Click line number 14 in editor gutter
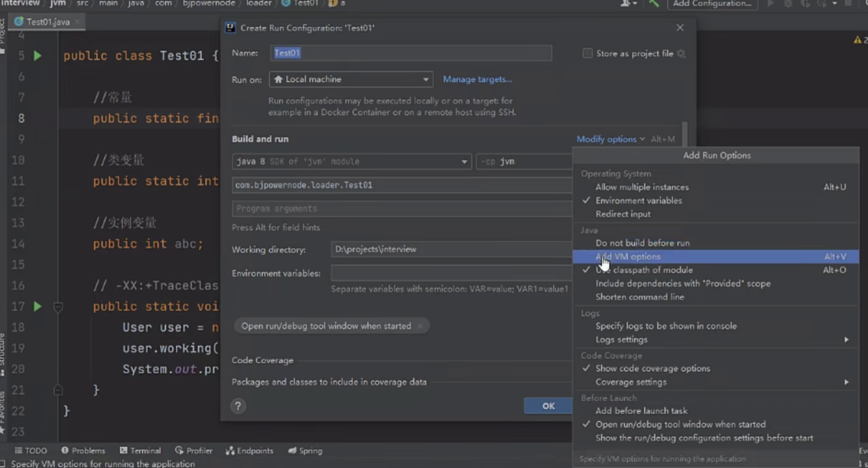The height and width of the screenshot is (468, 868). pos(18,244)
